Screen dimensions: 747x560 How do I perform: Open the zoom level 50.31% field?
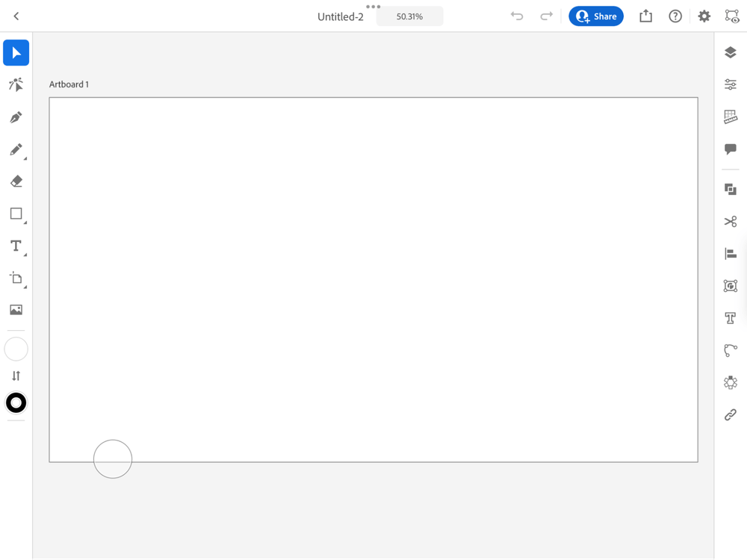(x=409, y=16)
